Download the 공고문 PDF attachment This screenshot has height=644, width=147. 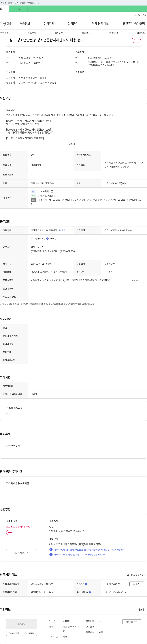[x=88, y=550]
